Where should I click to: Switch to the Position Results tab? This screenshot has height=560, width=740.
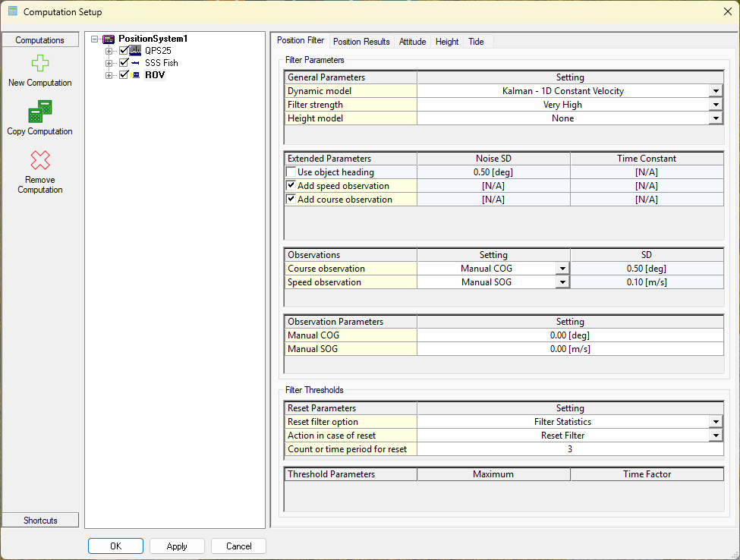[x=361, y=42]
